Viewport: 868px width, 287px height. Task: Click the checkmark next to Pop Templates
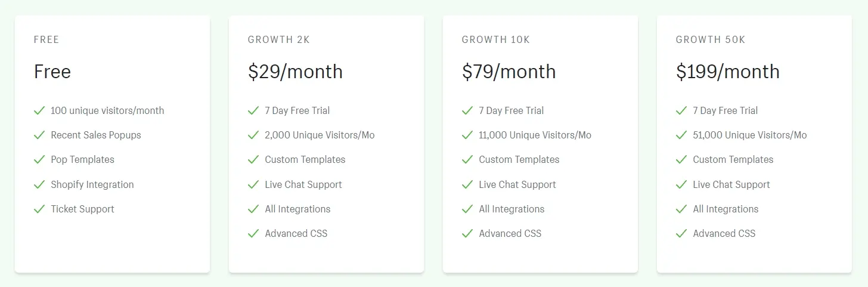coord(39,159)
